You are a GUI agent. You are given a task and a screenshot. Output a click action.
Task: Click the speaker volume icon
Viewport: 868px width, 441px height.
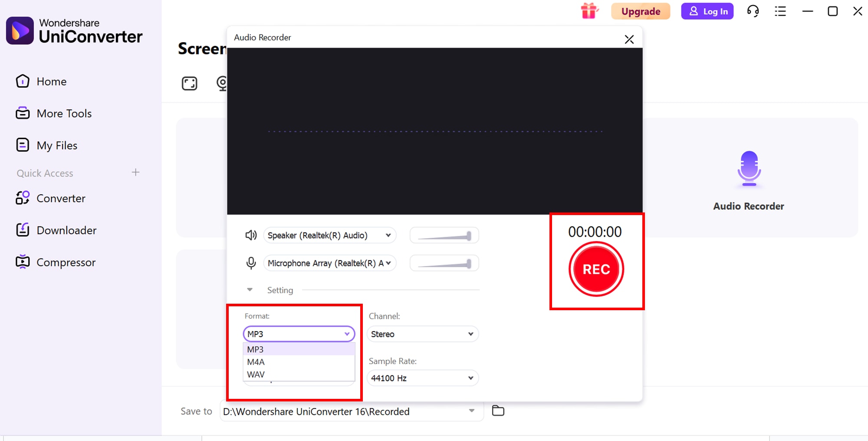point(251,235)
